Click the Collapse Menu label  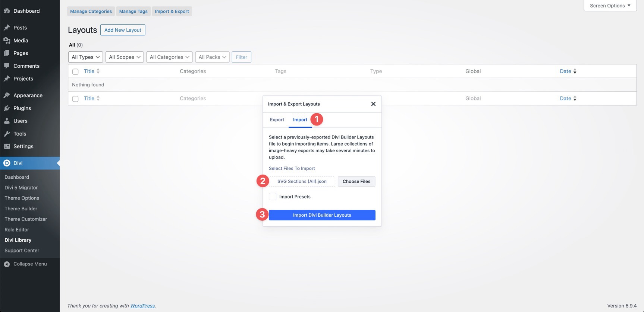pos(30,264)
